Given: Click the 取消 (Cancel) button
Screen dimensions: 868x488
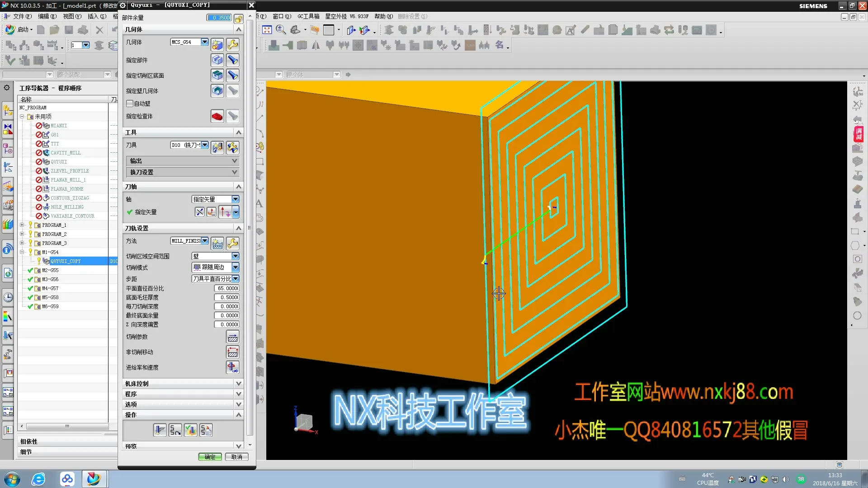Looking at the screenshot, I should tap(237, 457).
